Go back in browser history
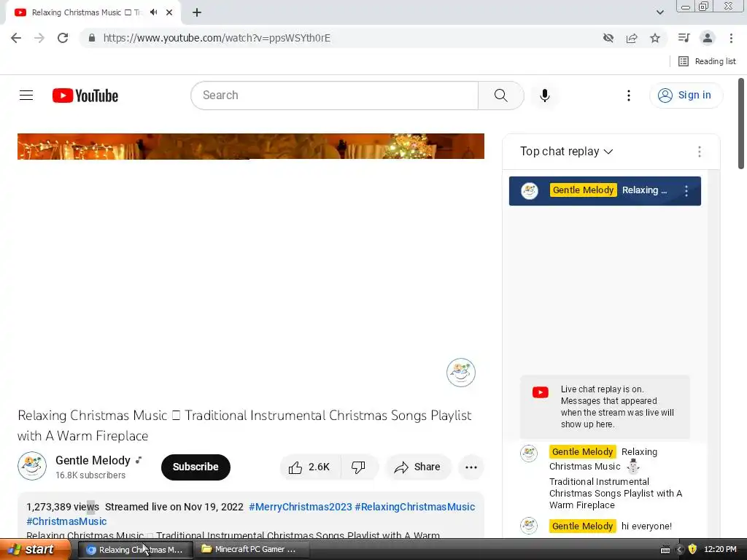This screenshot has height=560, width=747. pyautogui.click(x=16, y=38)
